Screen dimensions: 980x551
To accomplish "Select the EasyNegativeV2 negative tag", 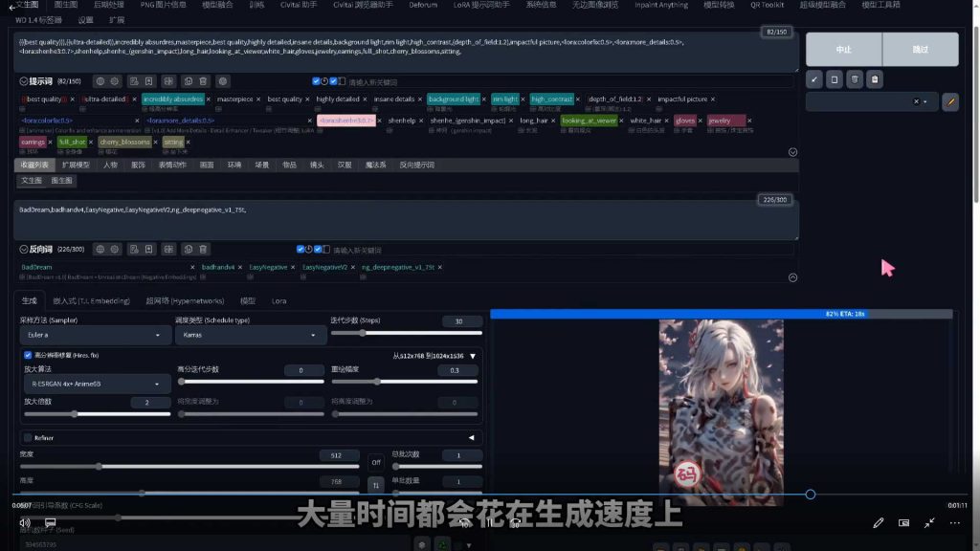I will pyautogui.click(x=324, y=268).
